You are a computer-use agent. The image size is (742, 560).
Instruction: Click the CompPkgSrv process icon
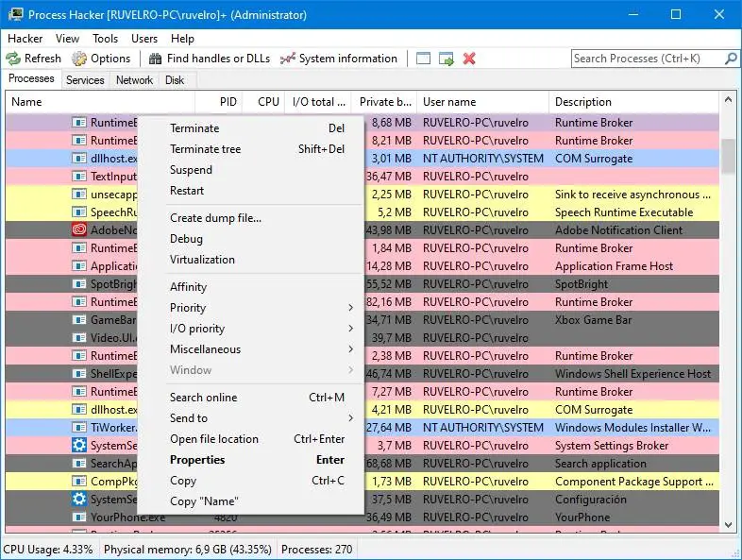[x=79, y=482]
